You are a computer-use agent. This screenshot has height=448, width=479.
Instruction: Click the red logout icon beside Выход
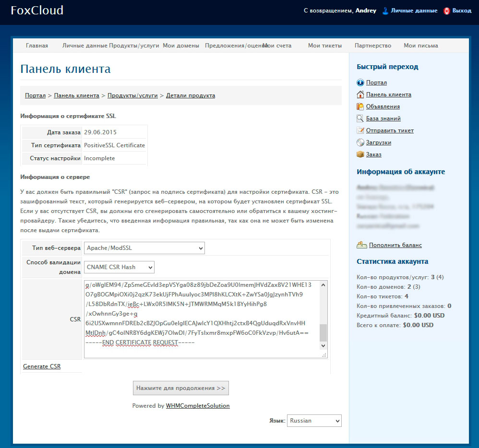point(447,11)
